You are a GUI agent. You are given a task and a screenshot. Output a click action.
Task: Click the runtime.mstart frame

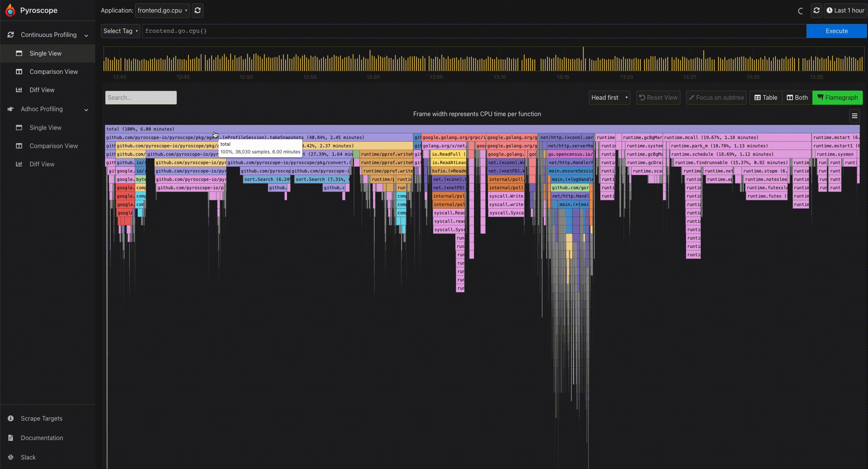pos(836,137)
